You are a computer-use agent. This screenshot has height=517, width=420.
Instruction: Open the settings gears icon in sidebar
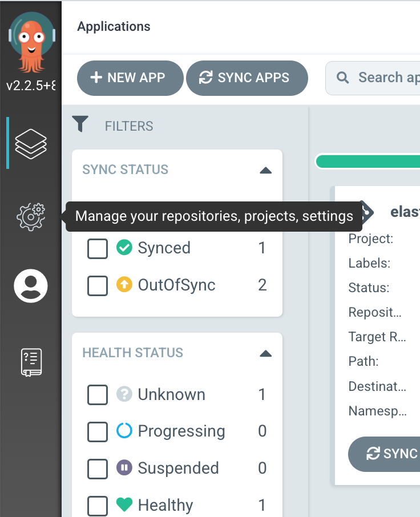tap(31, 216)
